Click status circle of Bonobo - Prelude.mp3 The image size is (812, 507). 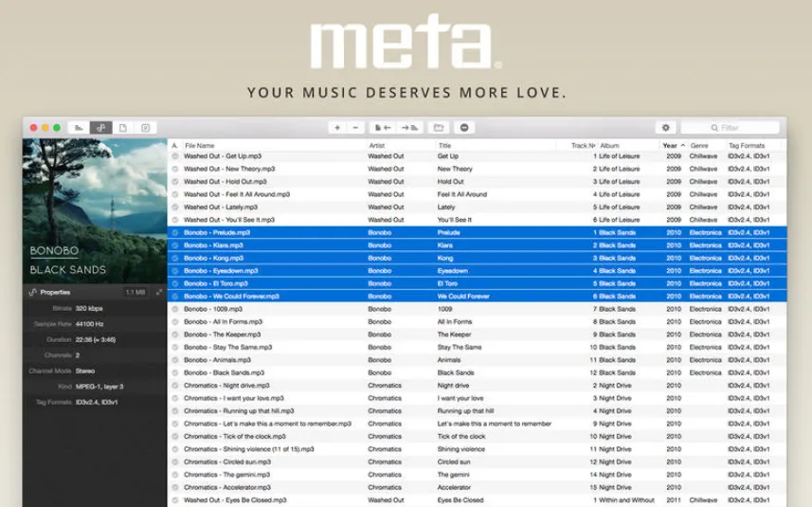pyautogui.click(x=175, y=232)
